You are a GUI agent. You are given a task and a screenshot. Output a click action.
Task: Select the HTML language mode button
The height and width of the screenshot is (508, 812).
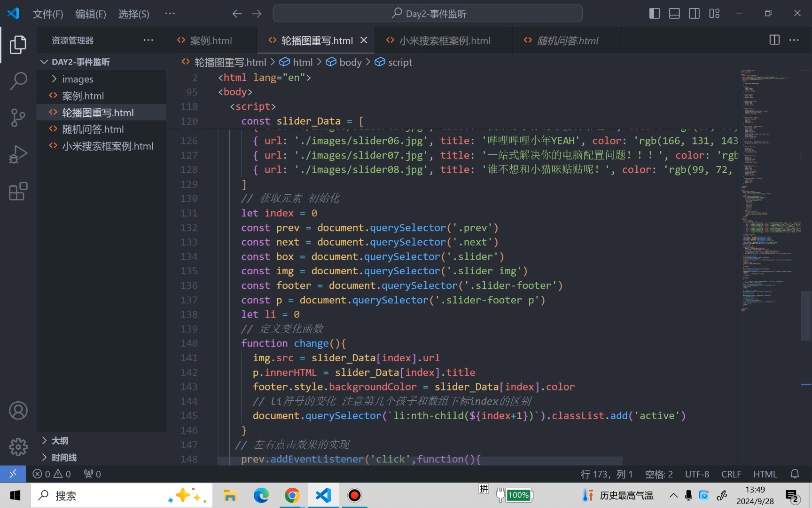pyautogui.click(x=765, y=474)
